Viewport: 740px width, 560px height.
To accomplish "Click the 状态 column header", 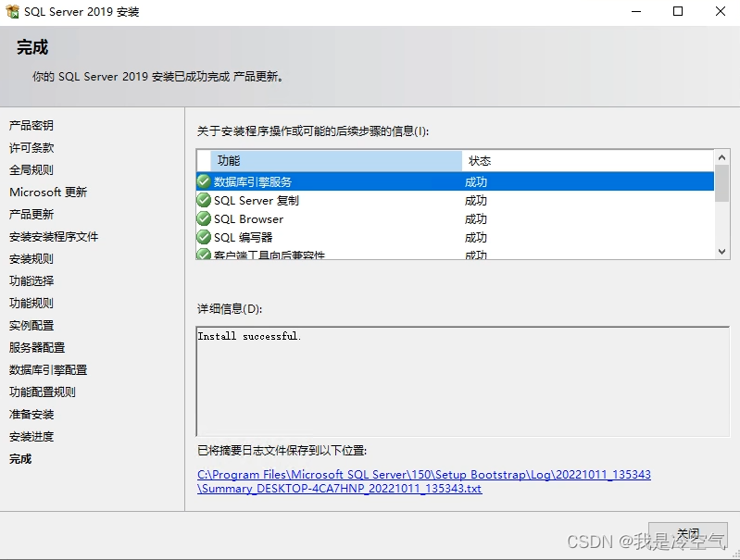I will [588, 161].
